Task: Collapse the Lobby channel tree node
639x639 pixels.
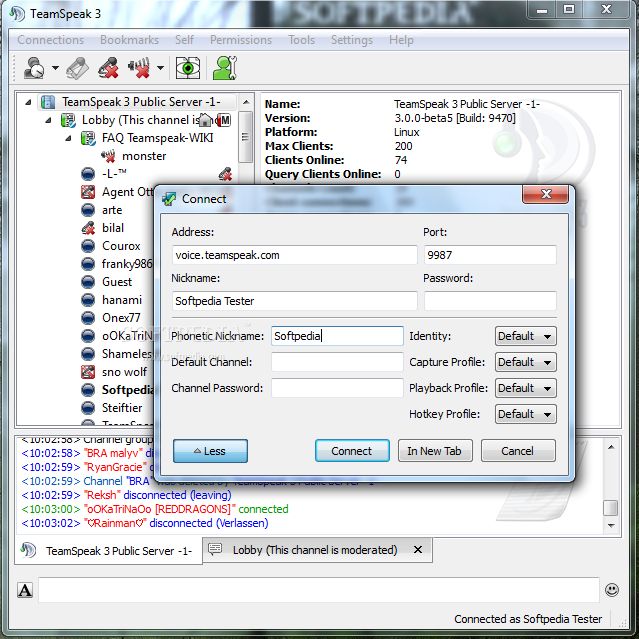Action: (x=48, y=120)
